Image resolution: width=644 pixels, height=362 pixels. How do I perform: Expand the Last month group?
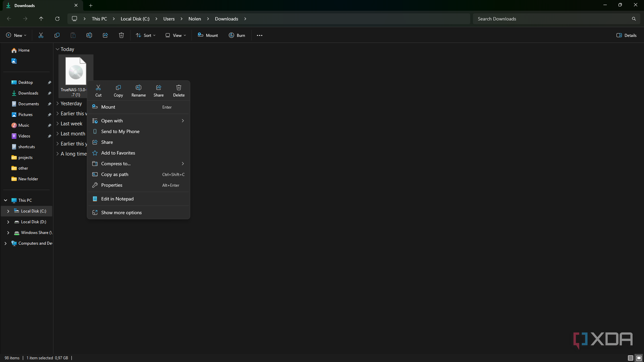click(57, 134)
